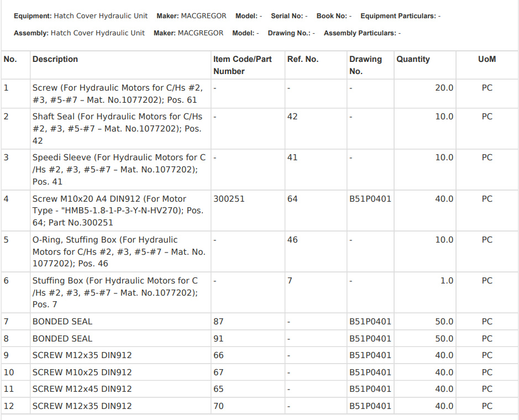Click the Item Code/Part Number column header
The image size is (519, 420).
click(242, 65)
